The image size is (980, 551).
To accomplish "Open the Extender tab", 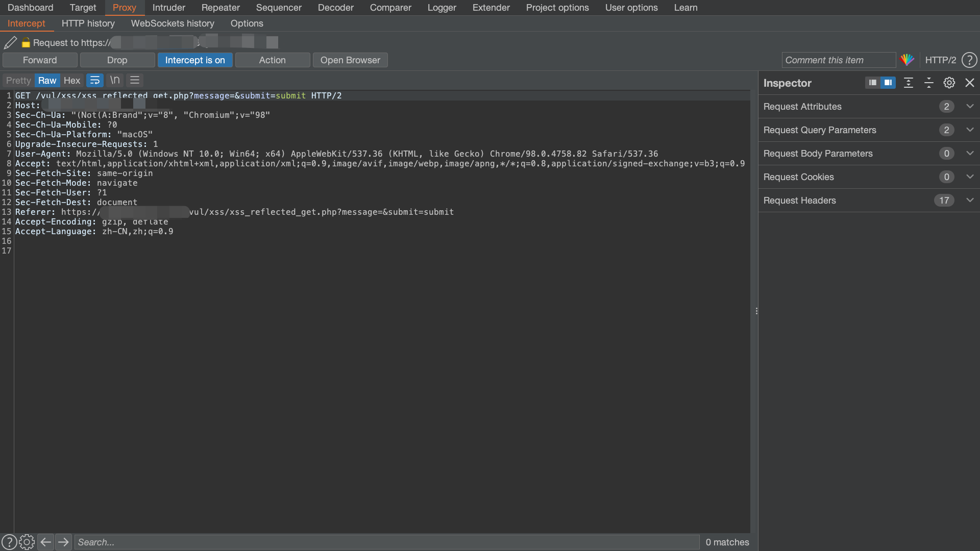I will click(491, 8).
